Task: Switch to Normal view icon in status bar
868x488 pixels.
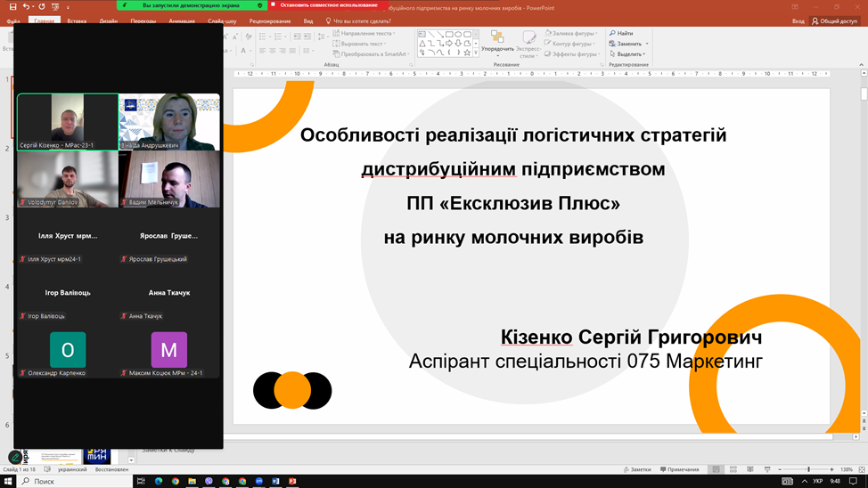Action: (716, 469)
